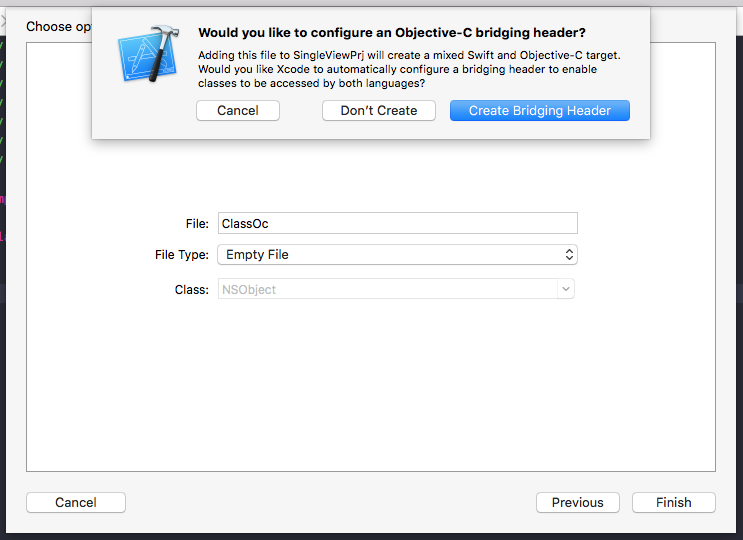Click the File name field containing ClassOc
This screenshot has height=540, width=743.
tap(397, 224)
